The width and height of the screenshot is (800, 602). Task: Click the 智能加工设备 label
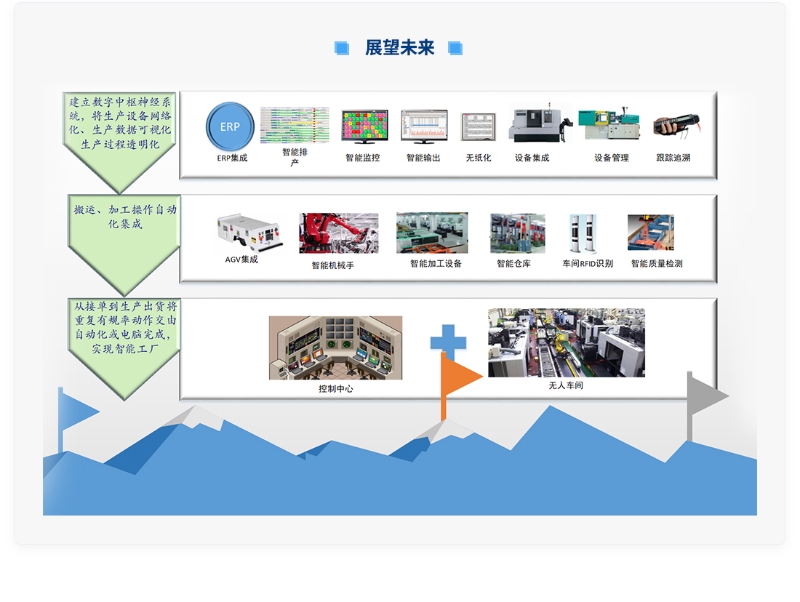[x=436, y=263]
